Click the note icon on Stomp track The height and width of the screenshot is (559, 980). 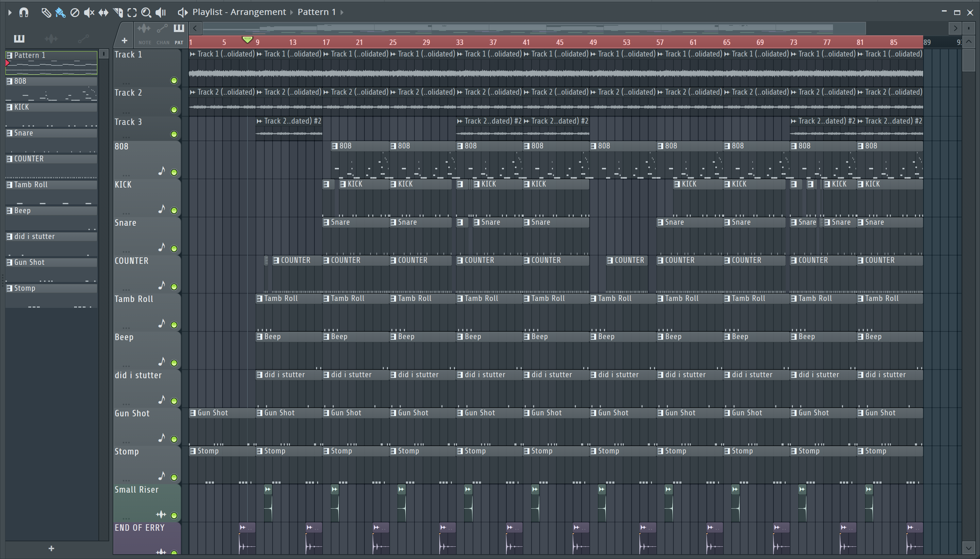click(x=162, y=476)
